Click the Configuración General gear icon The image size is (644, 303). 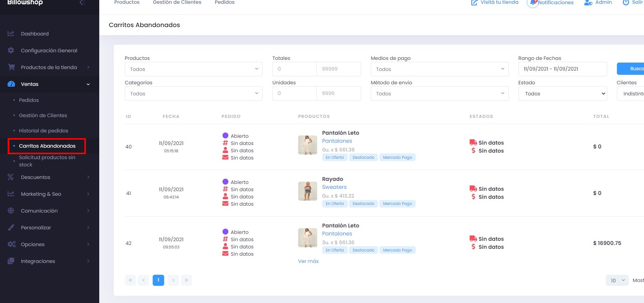(11, 50)
